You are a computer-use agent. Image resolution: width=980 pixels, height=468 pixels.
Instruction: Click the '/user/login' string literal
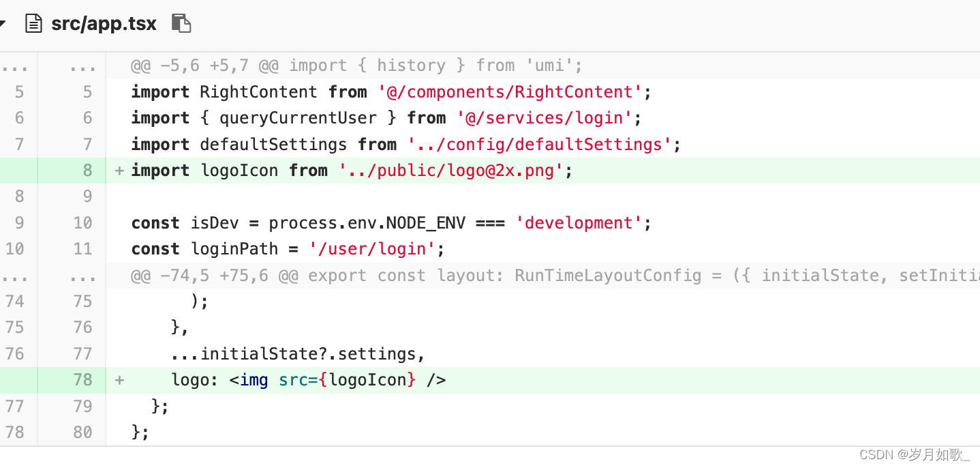[x=372, y=249]
